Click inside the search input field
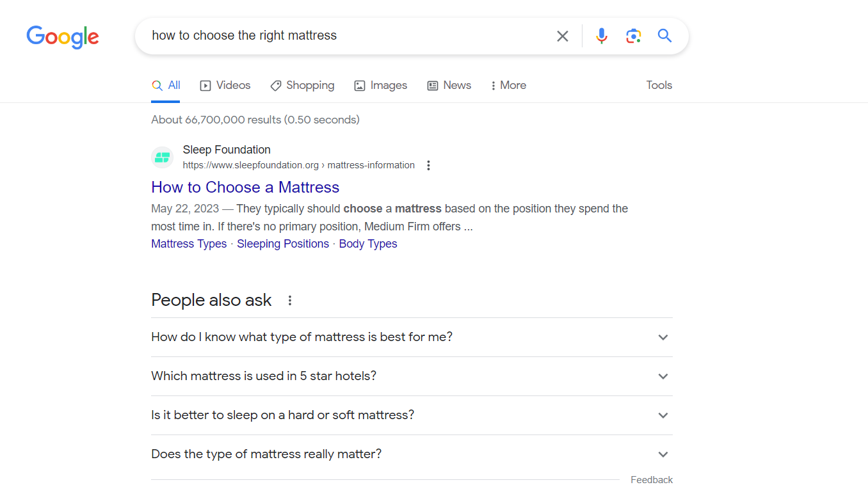Screen dimensions: 868x494 pos(352,36)
